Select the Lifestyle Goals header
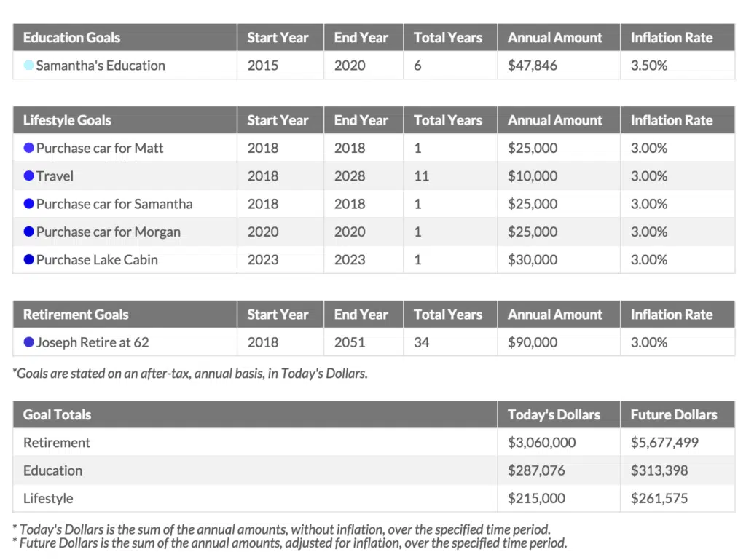Screen dimensions: 746x560 (x=67, y=120)
